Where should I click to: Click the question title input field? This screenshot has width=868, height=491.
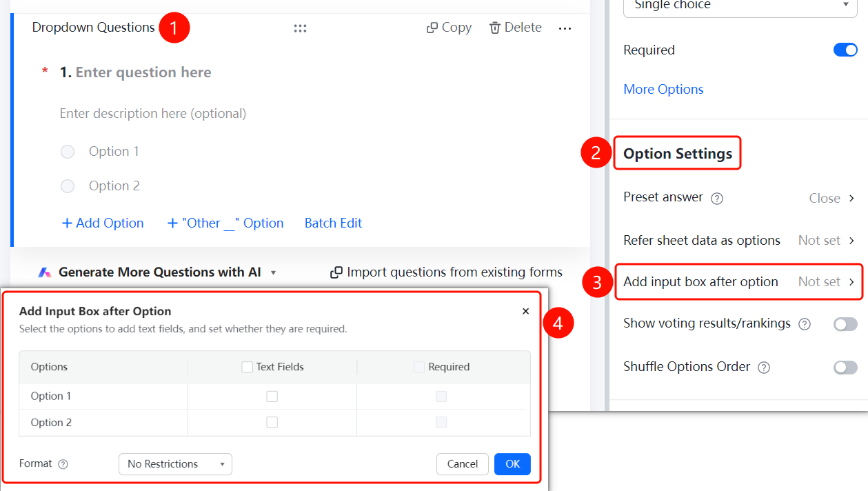coord(143,72)
